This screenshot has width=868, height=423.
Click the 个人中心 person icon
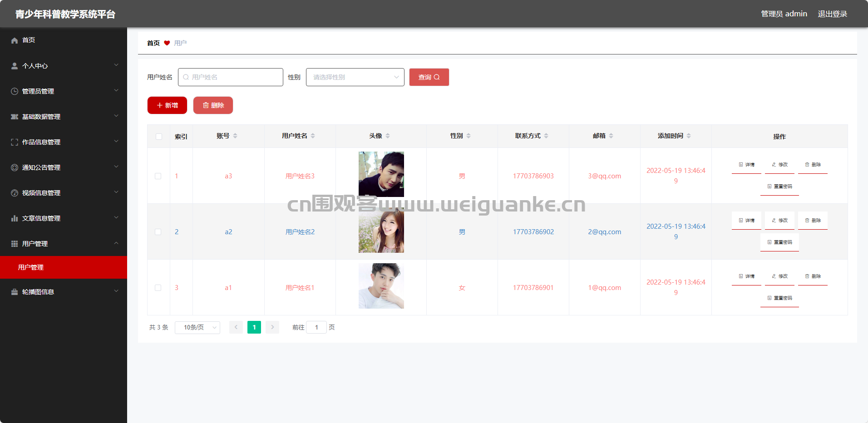tap(15, 66)
